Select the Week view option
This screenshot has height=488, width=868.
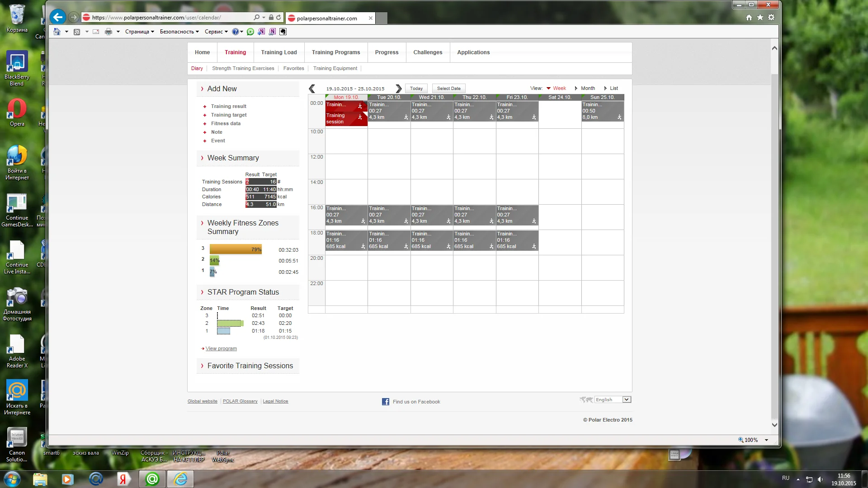pos(559,89)
